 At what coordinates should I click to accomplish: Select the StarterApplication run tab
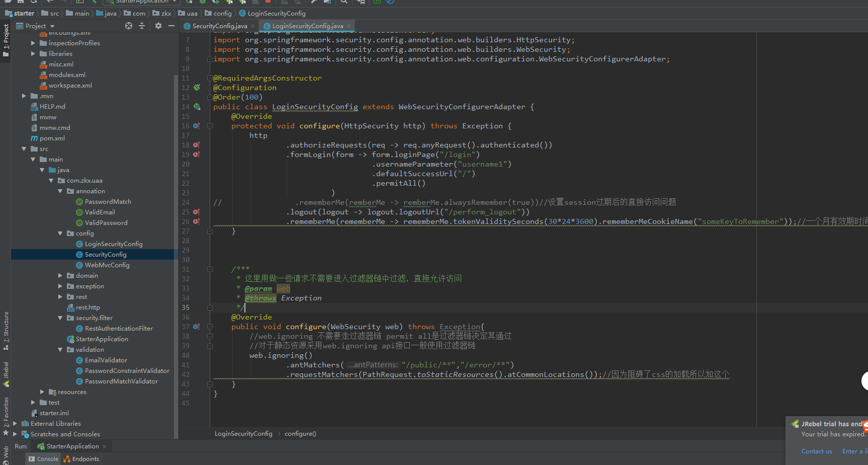(x=72, y=446)
